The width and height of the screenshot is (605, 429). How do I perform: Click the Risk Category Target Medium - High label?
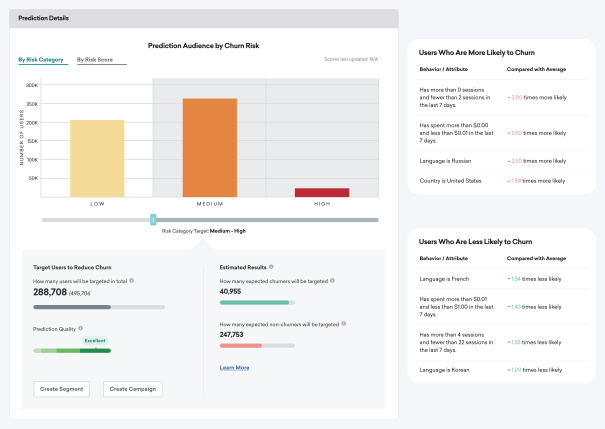[204, 231]
